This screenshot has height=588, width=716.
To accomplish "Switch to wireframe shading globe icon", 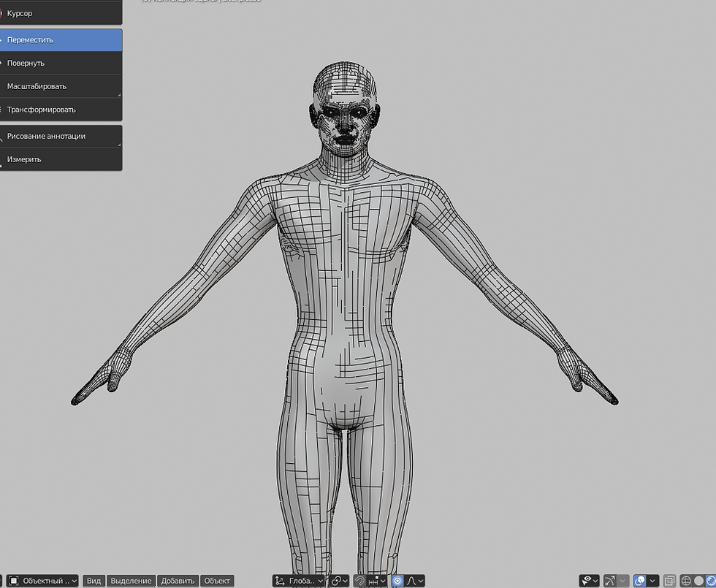I will (x=686, y=581).
